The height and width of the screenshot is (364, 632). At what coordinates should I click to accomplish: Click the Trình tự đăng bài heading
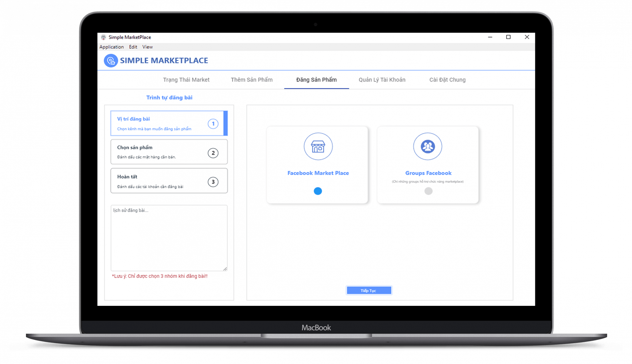click(x=169, y=98)
